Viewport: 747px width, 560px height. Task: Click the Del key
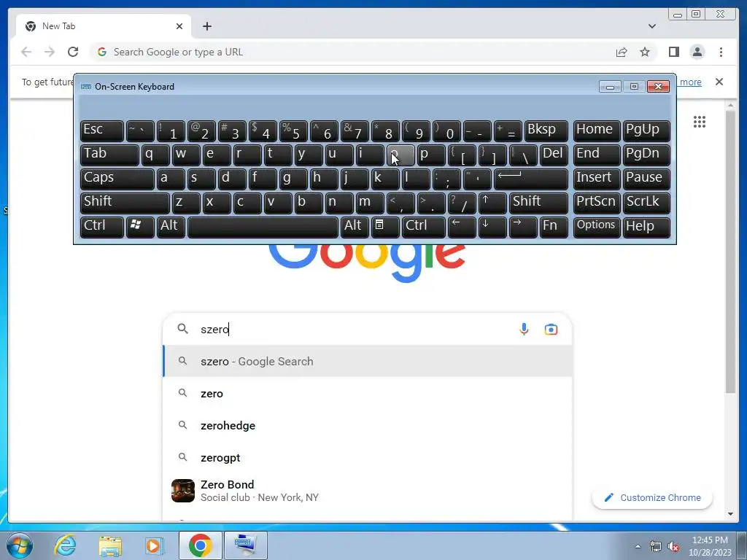coord(554,155)
